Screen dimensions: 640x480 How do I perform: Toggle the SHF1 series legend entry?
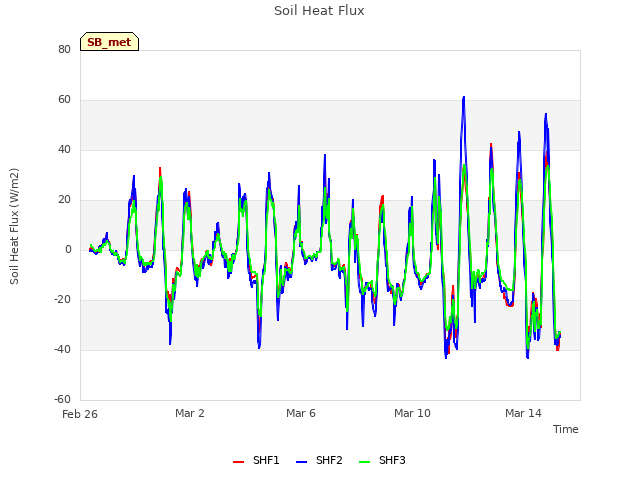click(x=256, y=460)
